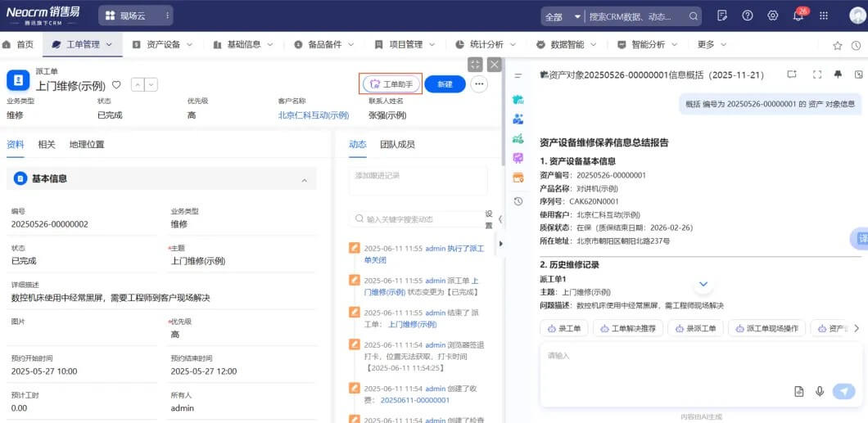Switch to the 地理位置 tab
Image resolution: width=868 pixels, height=423 pixels.
[x=87, y=145]
